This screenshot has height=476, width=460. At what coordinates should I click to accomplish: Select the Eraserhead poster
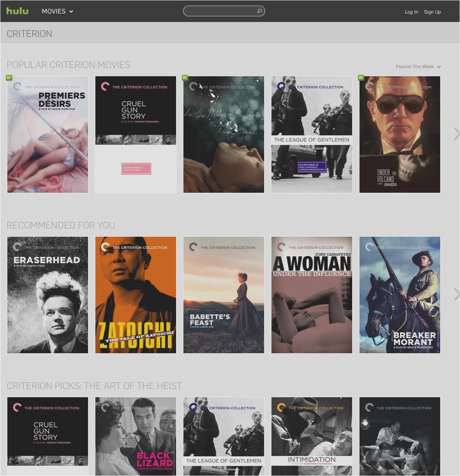coord(48,295)
